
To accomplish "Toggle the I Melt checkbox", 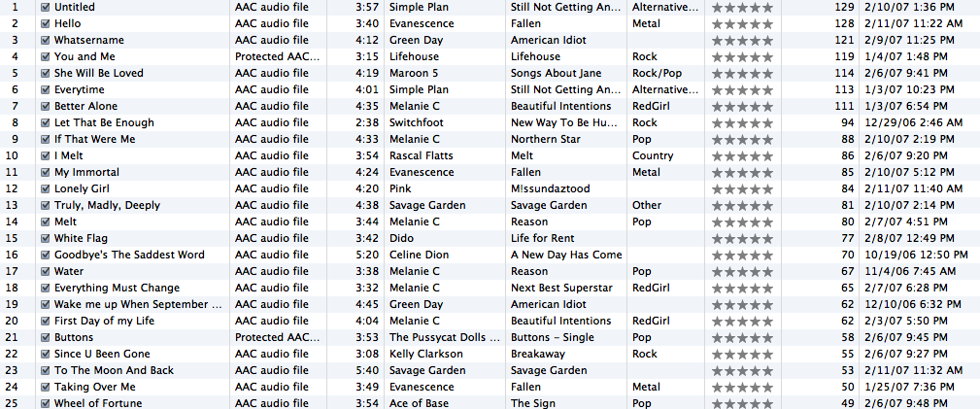I will click(45, 155).
